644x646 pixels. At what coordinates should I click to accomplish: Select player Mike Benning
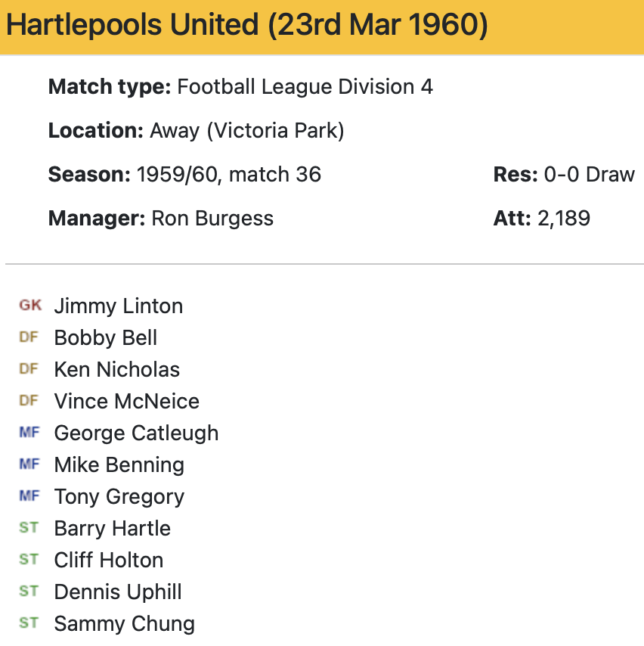(x=119, y=465)
